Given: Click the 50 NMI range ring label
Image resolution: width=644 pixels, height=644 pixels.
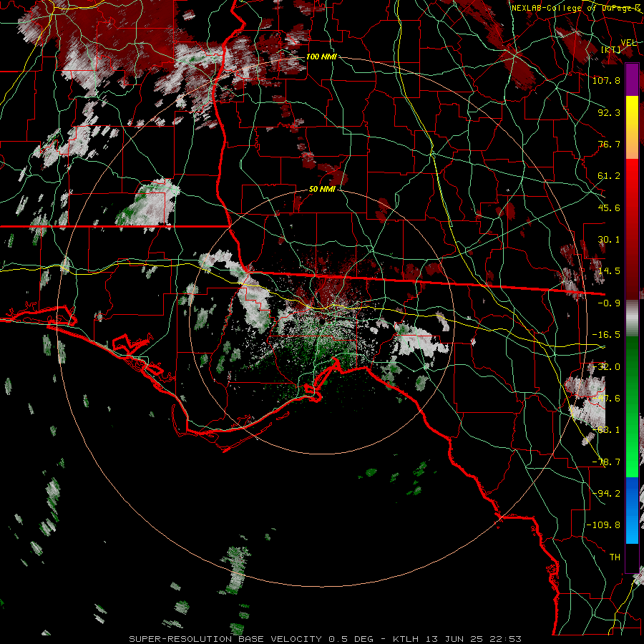Looking at the screenshot, I should pyautogui.click(x=323, y=190).
